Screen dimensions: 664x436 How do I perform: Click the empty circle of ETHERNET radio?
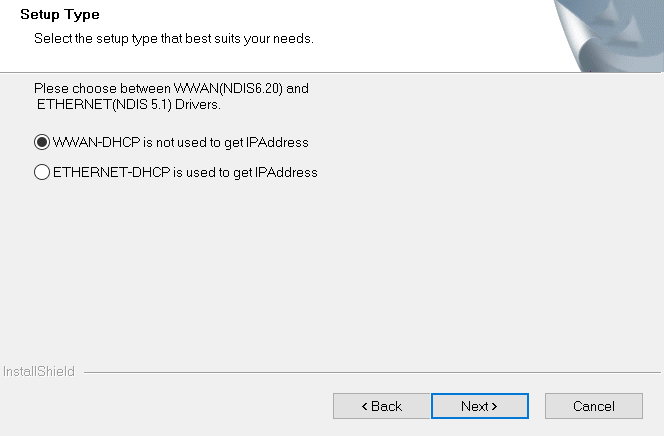pyautogui.click(x=42, y=172)
